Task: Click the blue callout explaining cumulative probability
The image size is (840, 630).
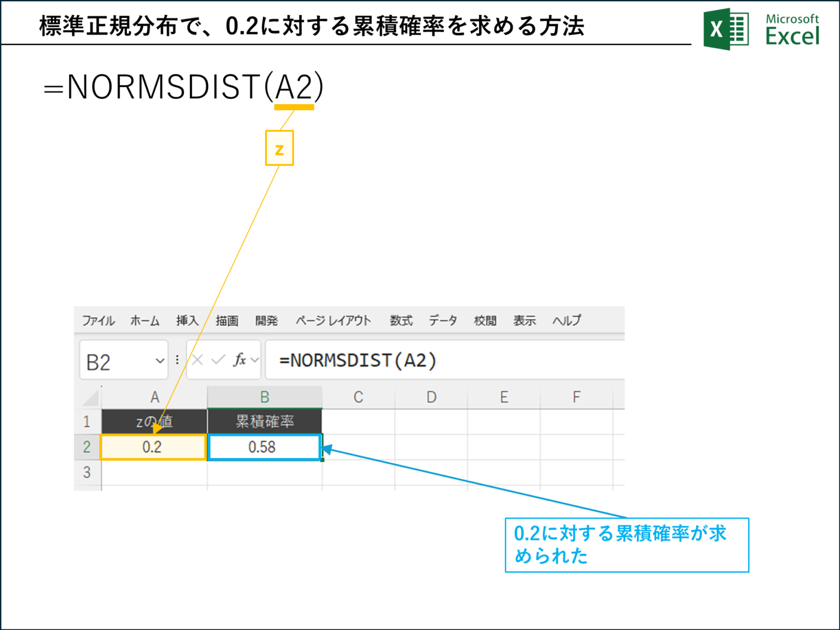Action: coord(626,545)
